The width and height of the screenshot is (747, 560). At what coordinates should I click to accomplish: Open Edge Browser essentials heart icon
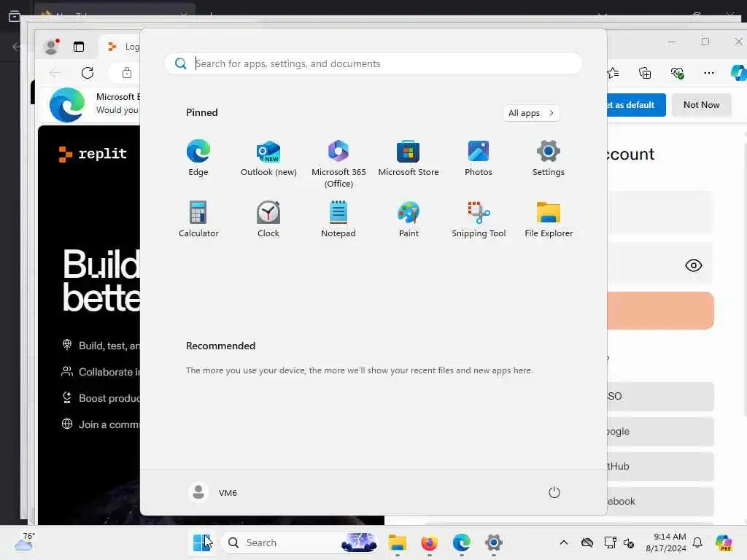click(677, 73)
